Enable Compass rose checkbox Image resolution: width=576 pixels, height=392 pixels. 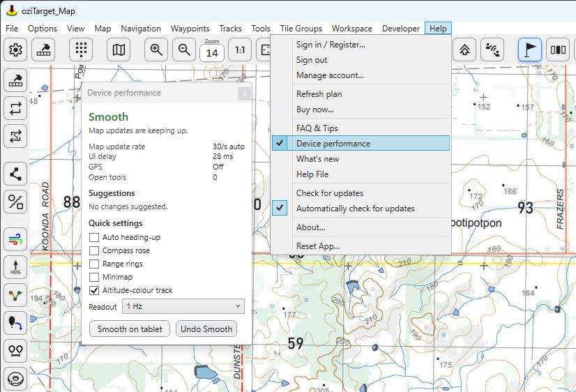(x=94, y=250)
